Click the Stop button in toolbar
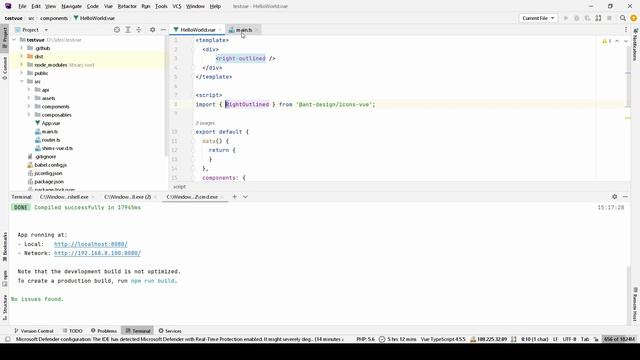Image resolution: width=640 pixels, height=360 pixels. click(x=609, y=18)
